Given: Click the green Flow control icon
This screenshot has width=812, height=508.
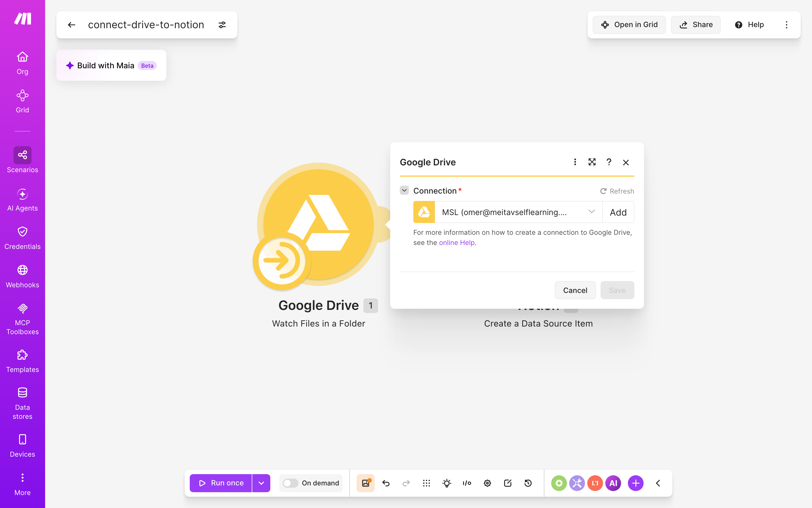Looking at the screenshot, I should click(x=559, y=483).
